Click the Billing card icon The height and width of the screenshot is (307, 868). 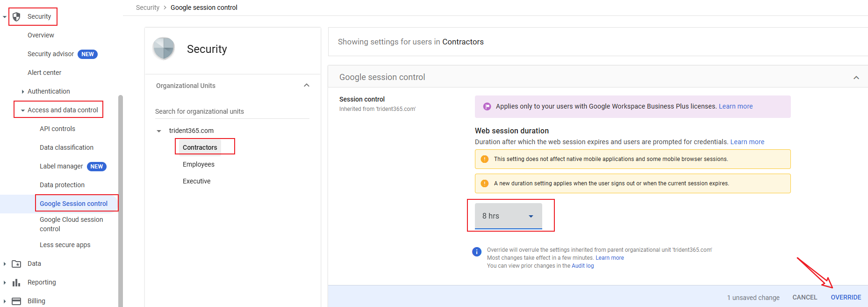[16, 301]
